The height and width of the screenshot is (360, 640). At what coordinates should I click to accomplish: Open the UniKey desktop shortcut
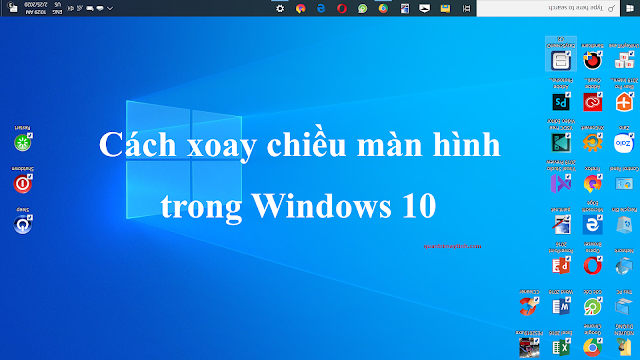(x=624, y=60)
